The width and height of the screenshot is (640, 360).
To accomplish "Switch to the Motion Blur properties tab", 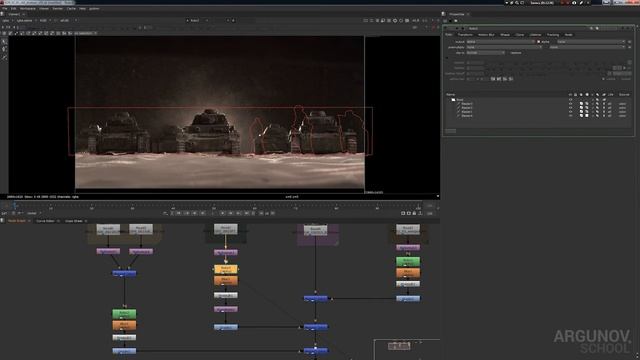I will tap(486, 35).
